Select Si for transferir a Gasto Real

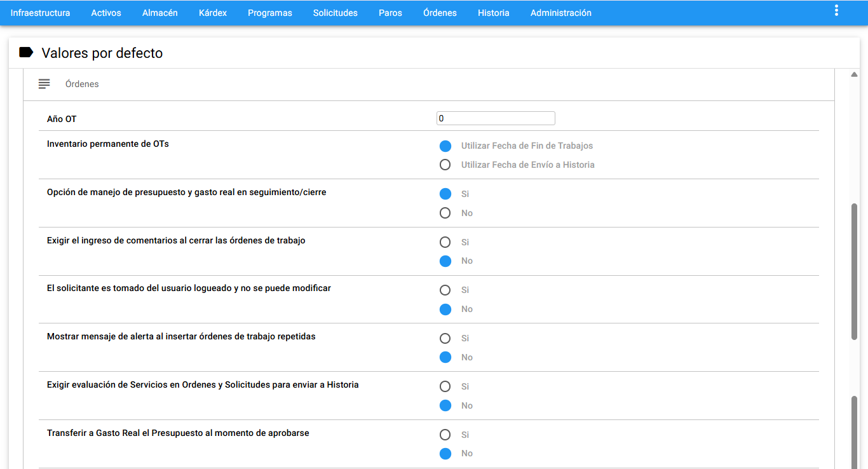click(x=445, y=435)
